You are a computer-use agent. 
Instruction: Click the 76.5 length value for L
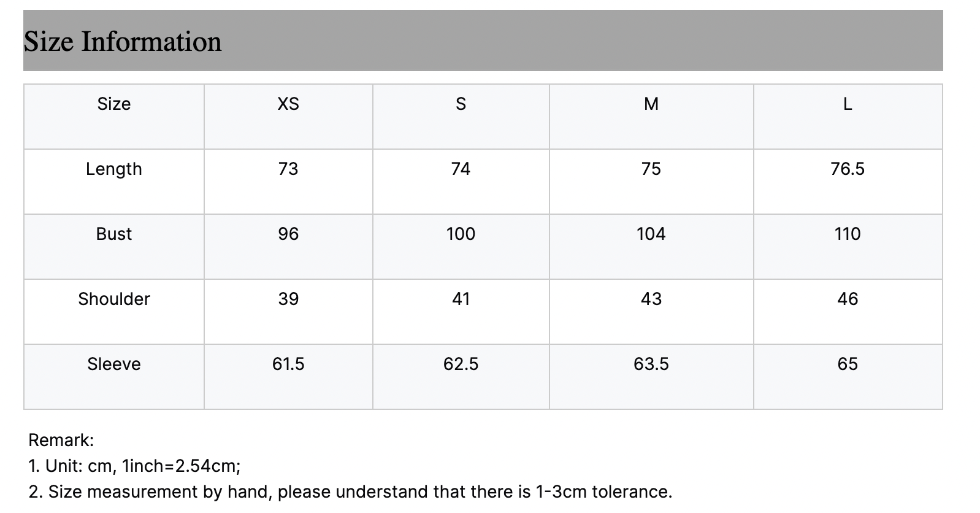(x=848, y=169)
